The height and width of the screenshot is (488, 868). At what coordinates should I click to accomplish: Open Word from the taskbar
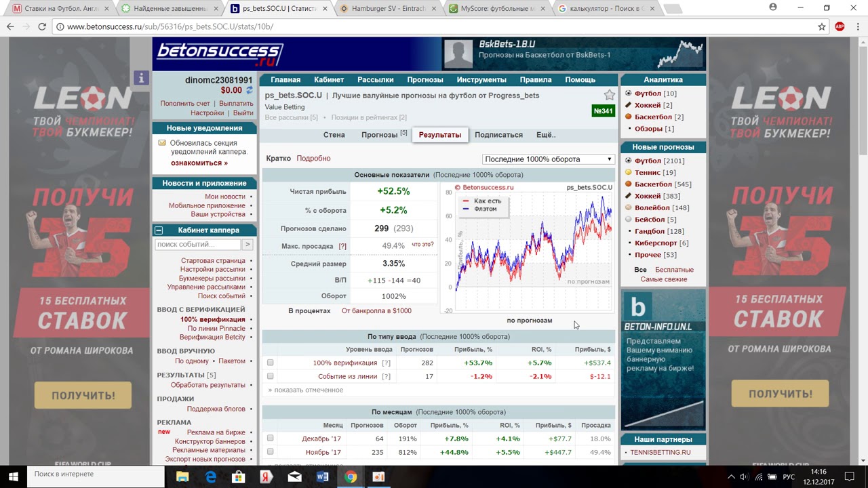[322, 476]
